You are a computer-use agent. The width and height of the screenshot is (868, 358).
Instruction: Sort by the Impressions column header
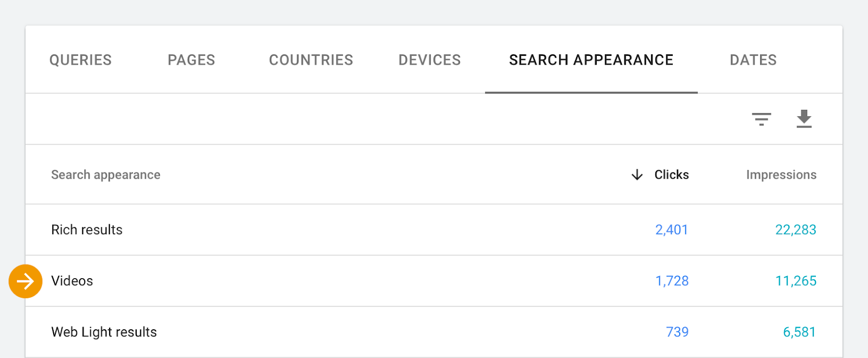click(x=781, y=175)
